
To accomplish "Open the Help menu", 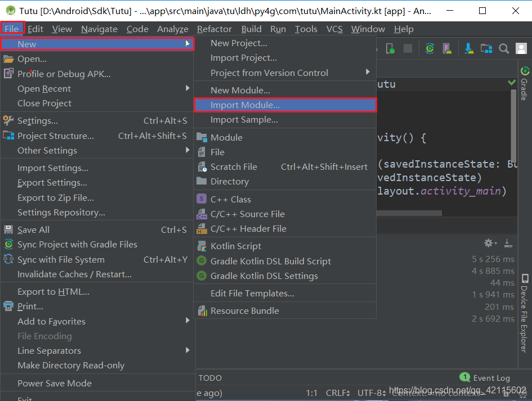I will [x=404, y=29].
